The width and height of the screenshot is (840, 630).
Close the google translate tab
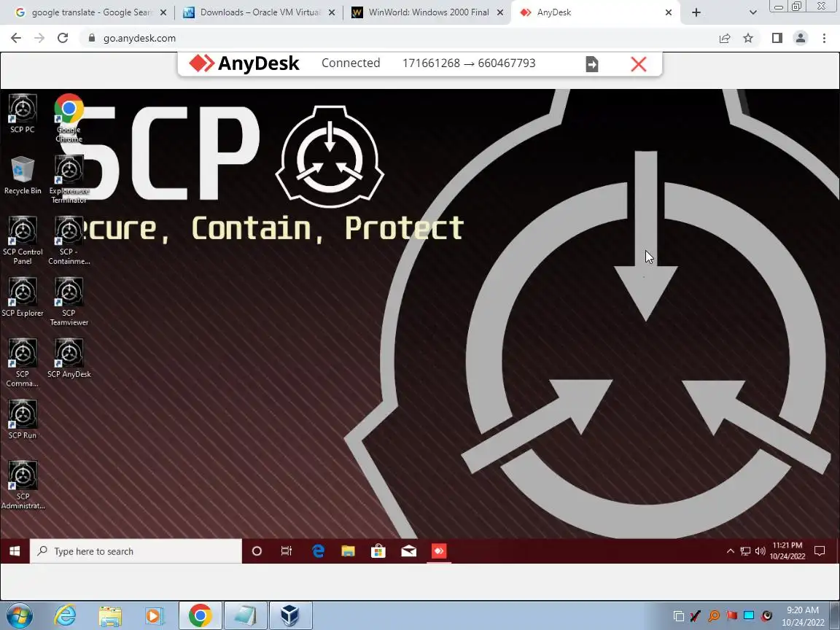[x=163, y=12]
